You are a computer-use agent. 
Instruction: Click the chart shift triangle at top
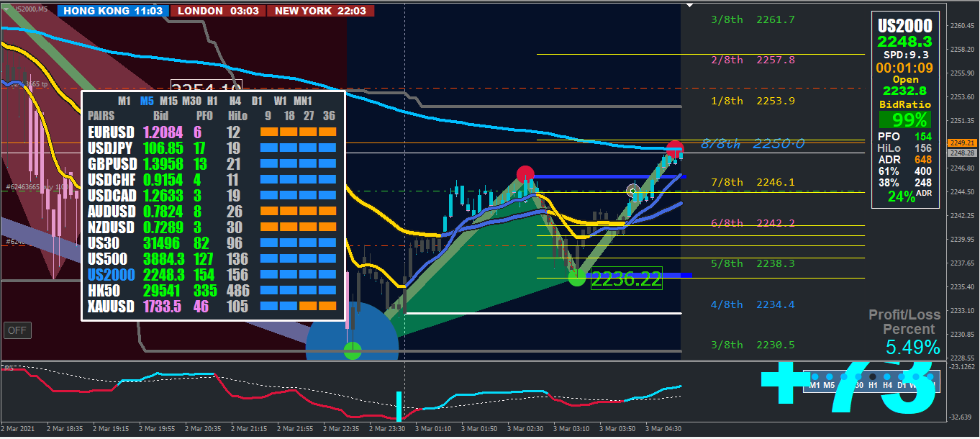click(x=690, y=5)
